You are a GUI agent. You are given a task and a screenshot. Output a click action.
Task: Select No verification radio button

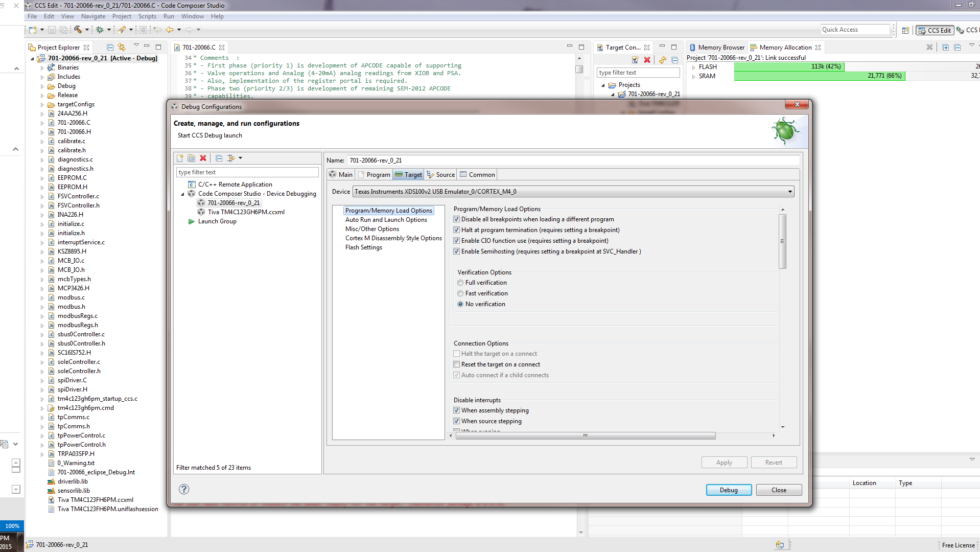click(460, 304)
